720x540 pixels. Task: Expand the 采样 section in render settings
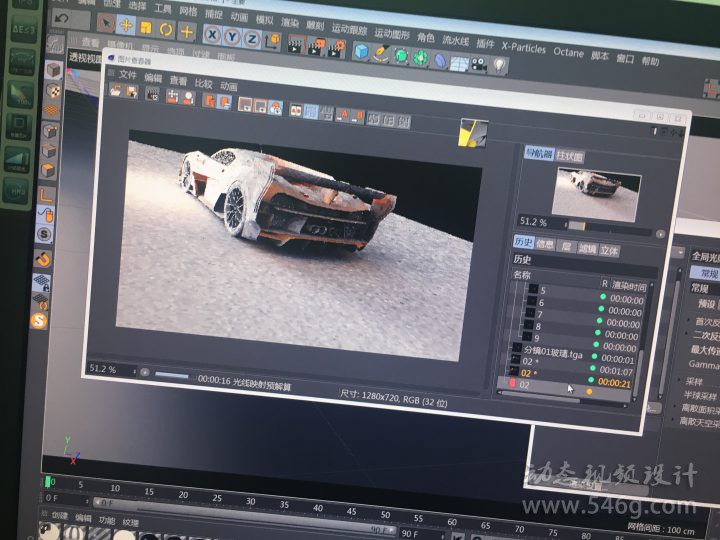(694, 381)
